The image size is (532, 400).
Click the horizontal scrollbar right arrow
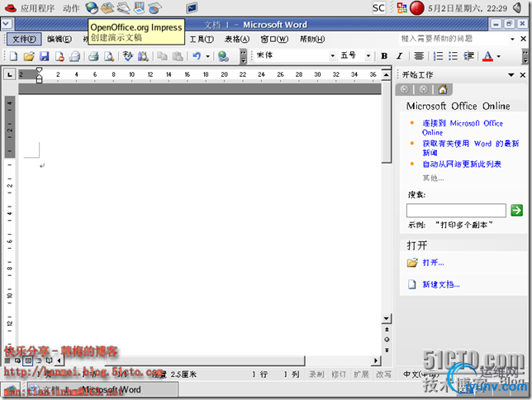[376, 360]
